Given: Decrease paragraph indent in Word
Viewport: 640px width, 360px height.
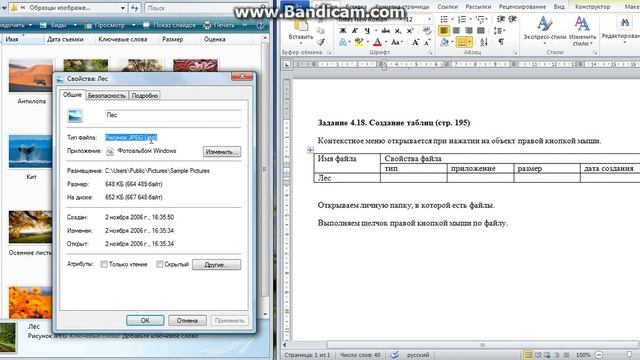Looking at the screenshot, I should click(501, 19).
